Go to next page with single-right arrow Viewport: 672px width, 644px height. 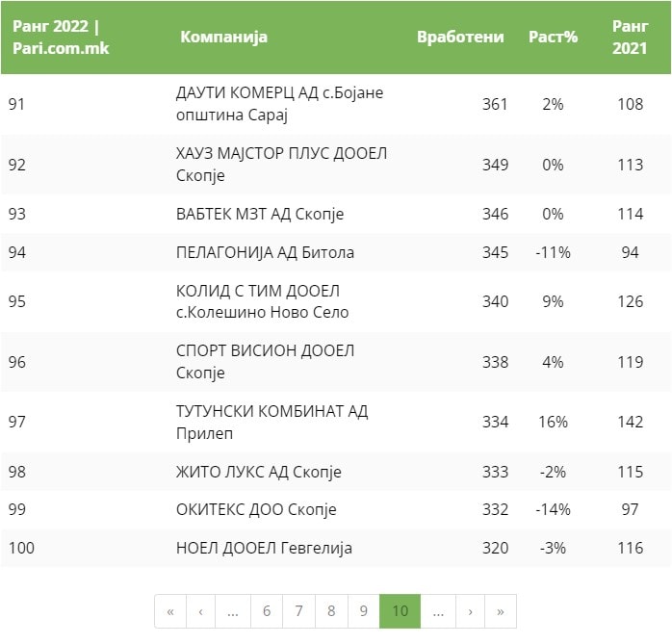[x=470, y=611]
